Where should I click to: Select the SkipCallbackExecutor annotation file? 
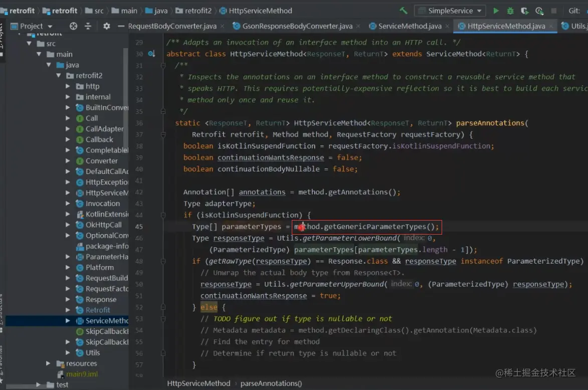[x=102, y=331]
